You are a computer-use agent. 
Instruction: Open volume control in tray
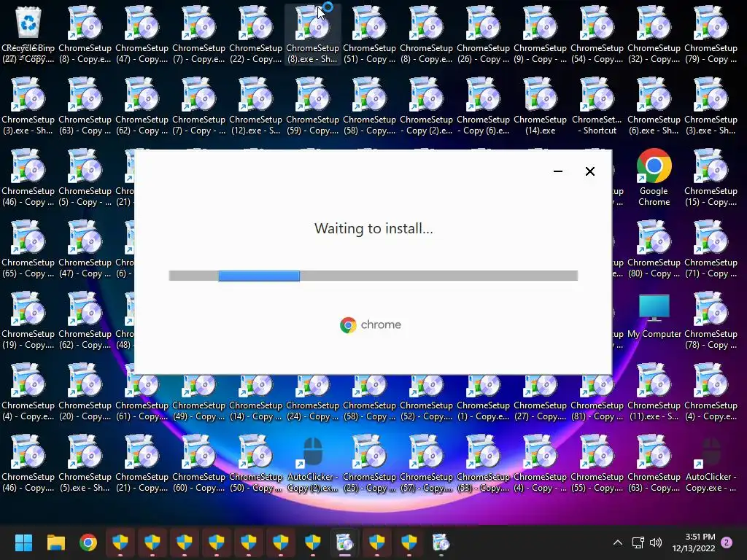coord(656,542)
